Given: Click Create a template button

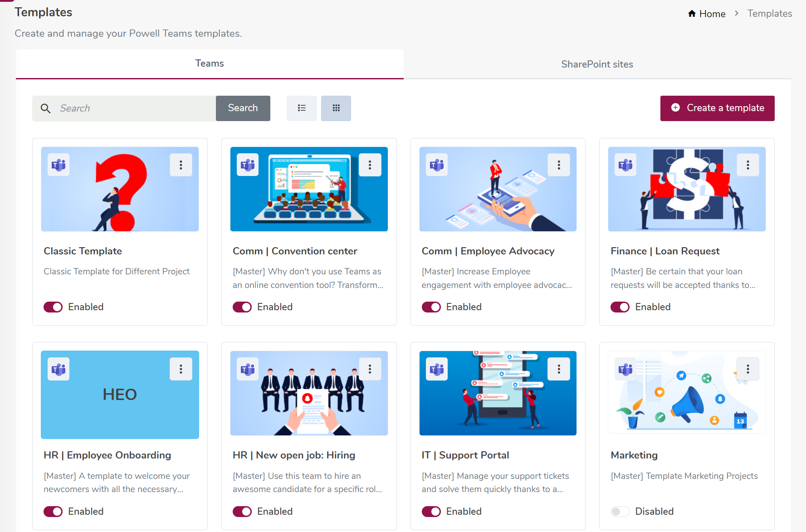Looking at the screenshot, I should [717, 108].
